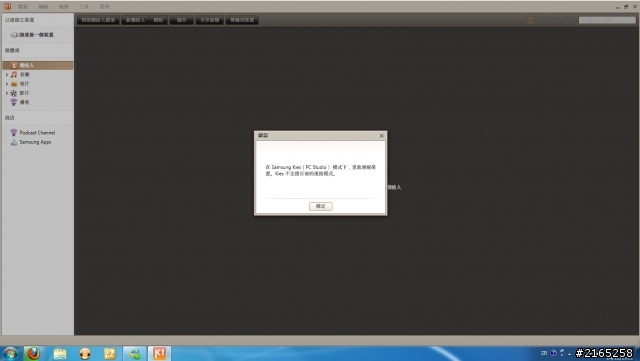Image resolution: width=640 pixels, height=361 pixels.
Task: Click the 新聯絡人 (new contact) toolbar button
Action: [x=135, y=20]
